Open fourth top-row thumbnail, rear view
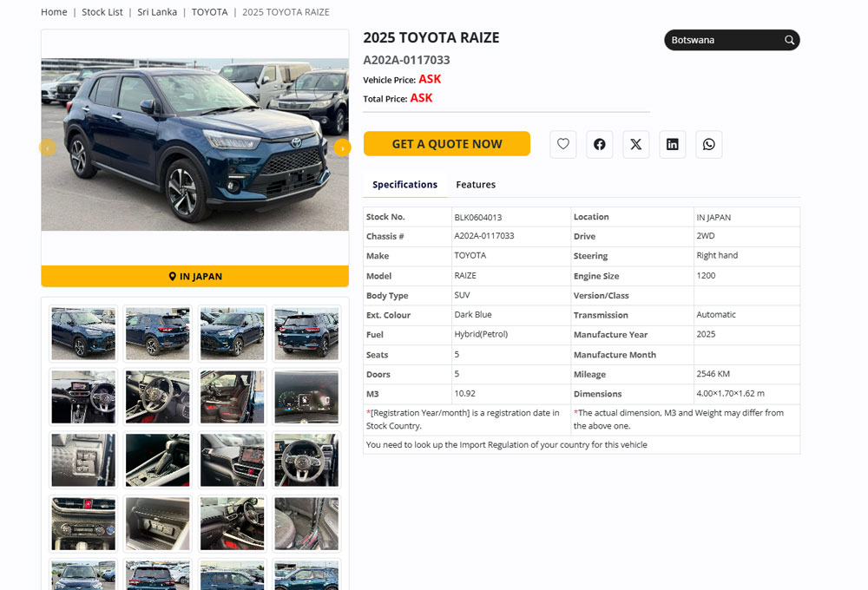Image resolution: width=868 pixels, height=590 pixels. coord(306,334)
